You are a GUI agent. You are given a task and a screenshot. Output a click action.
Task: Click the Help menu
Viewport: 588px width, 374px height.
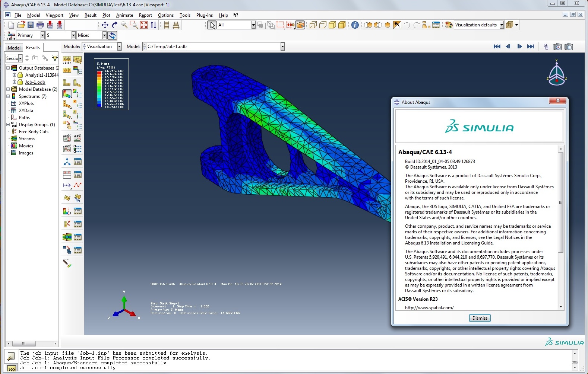(223, 15)
